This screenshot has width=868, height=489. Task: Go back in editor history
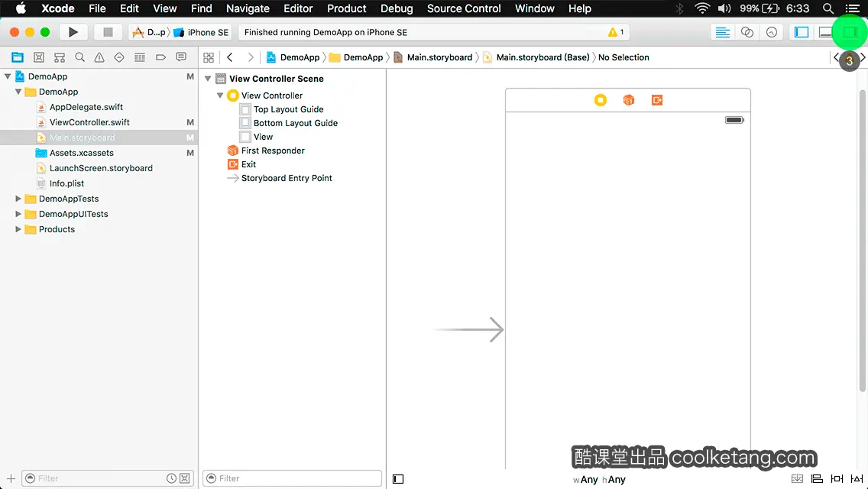(230, 57)
